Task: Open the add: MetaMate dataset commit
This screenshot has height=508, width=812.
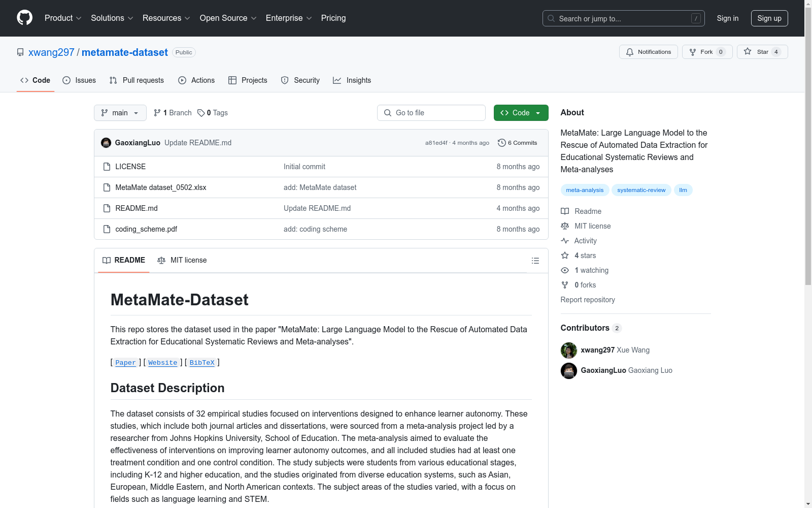Action: pyautogui.click(x=320, y=187)
